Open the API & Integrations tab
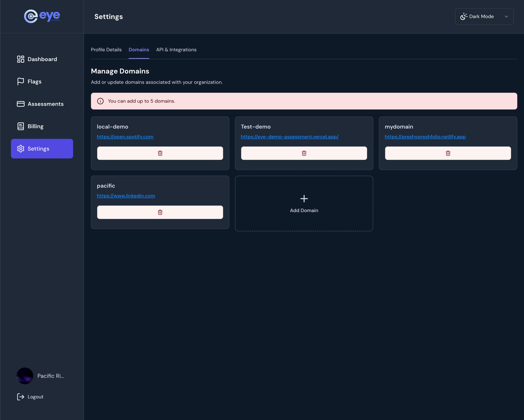The height and width of the screenshot is (420, 524). pyautogui.click(x=176, y=49)
